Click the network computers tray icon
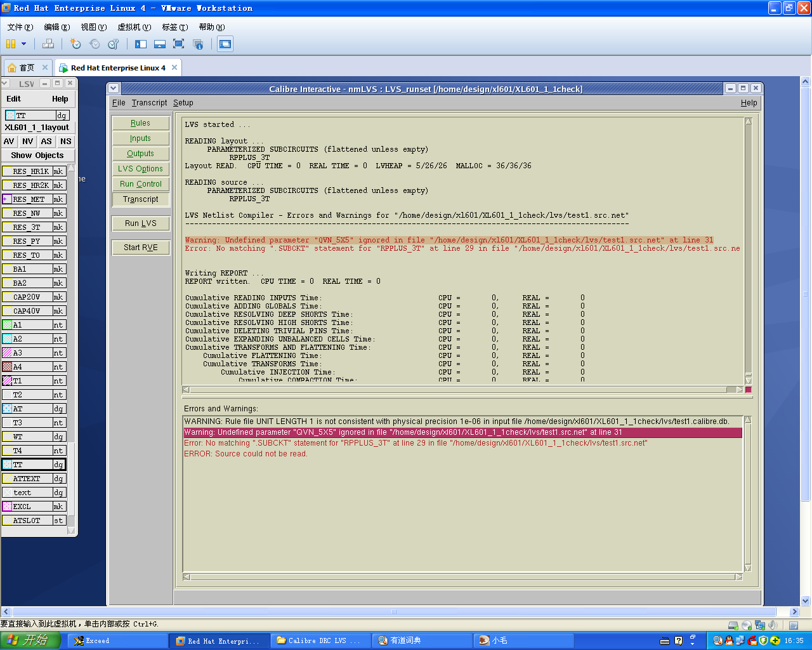This screenshot has height=650, width=812. click(x=740, y=640)
